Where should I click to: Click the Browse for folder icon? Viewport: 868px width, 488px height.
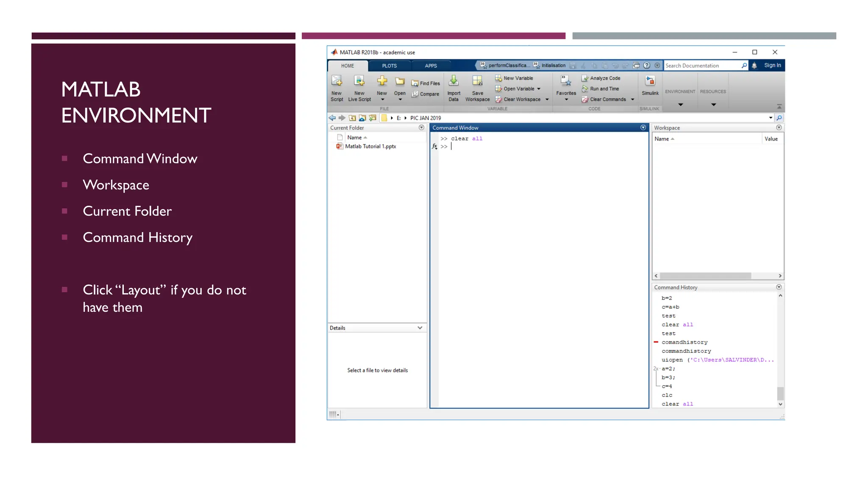(x=362, y=118)
